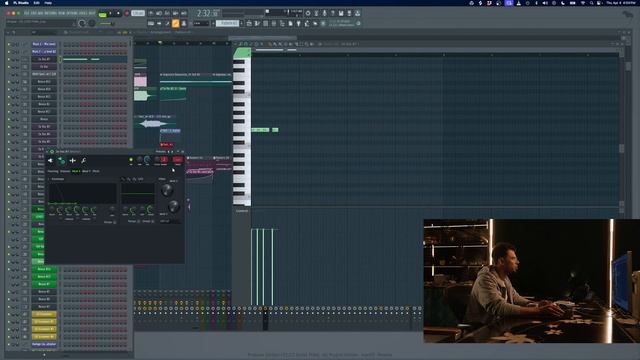Click the green routing icon in the channel settings
The width and height of the screenshot is (640, 360).
[61, 160]
